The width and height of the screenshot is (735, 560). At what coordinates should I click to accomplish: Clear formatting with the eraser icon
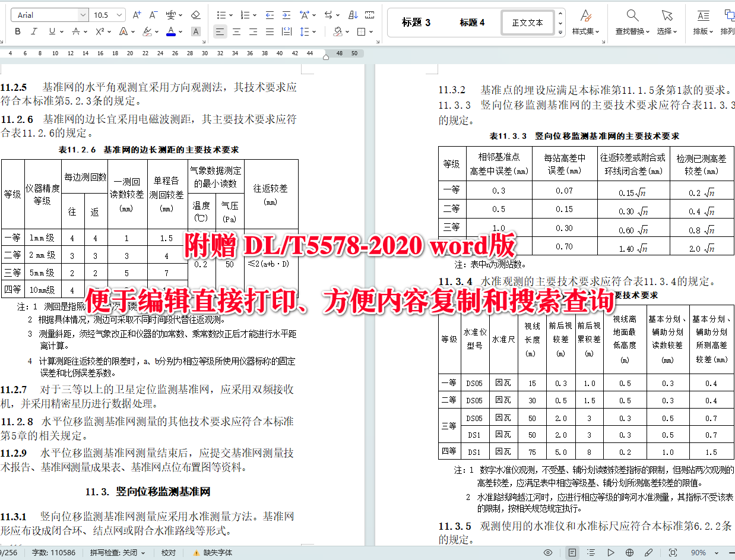[x=195, y=14]
